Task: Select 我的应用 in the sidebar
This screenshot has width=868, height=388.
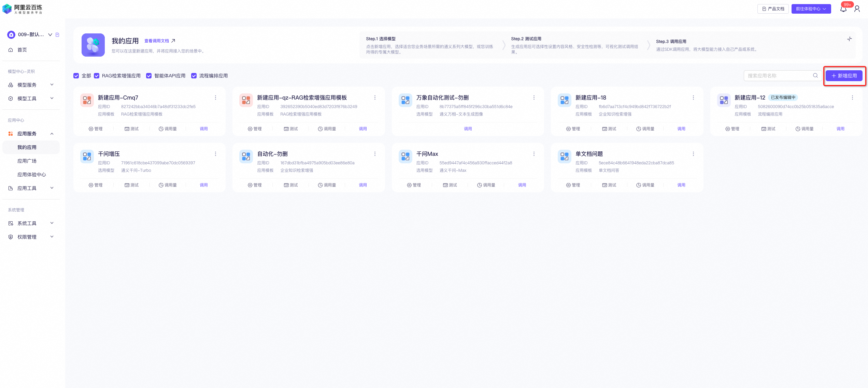Action: [x=31, y=147]
